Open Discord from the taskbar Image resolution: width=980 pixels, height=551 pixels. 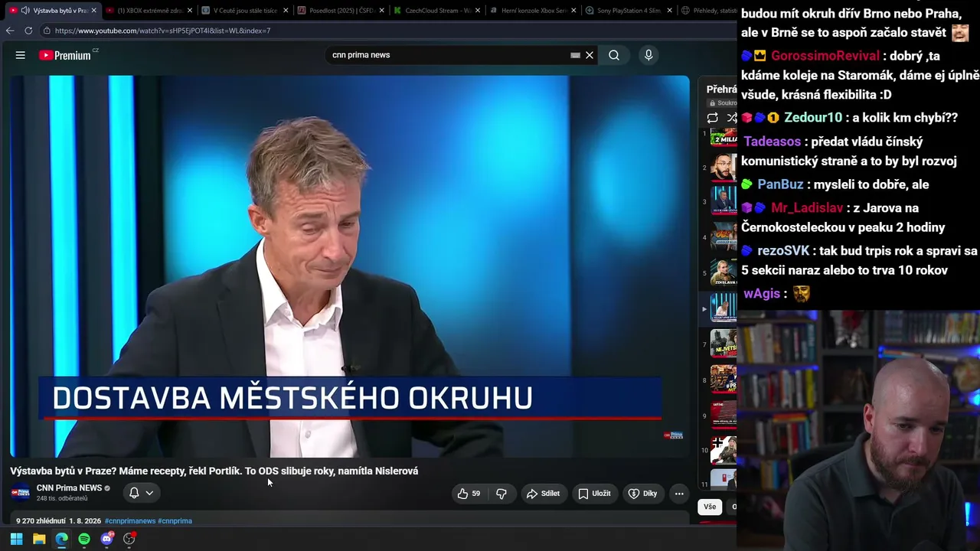[107, 539]
